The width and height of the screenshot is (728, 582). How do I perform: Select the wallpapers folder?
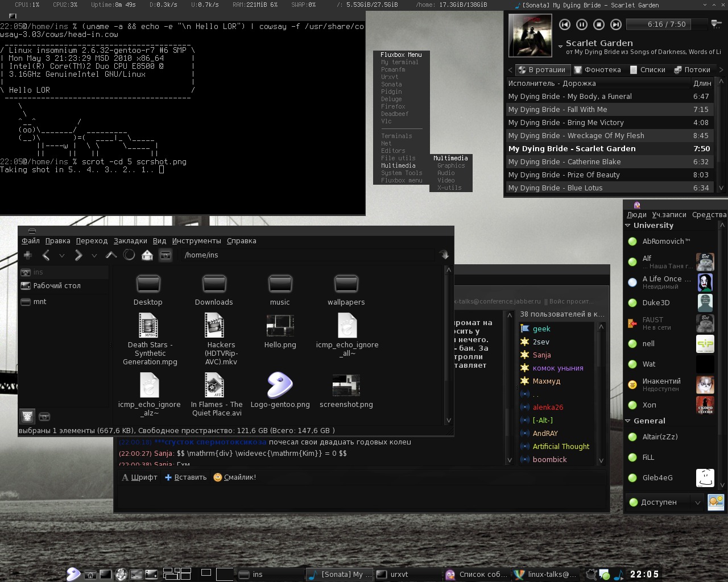click(346, 290)
